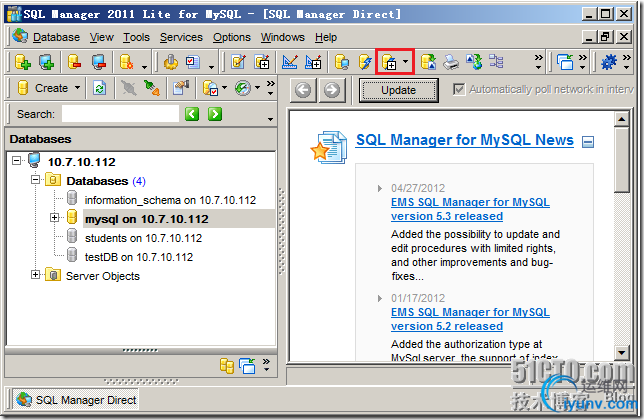Viewport: 644px width, 420px height.
Task: Click the hammer properties icon in explorer toolbar
Action: click(181, 88)
